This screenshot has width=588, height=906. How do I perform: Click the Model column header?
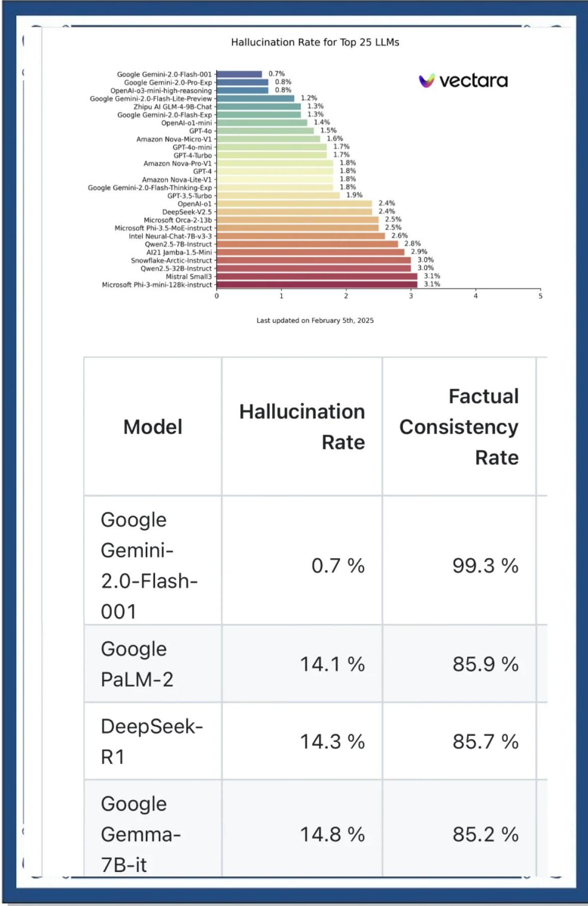[x=153, y=427]
